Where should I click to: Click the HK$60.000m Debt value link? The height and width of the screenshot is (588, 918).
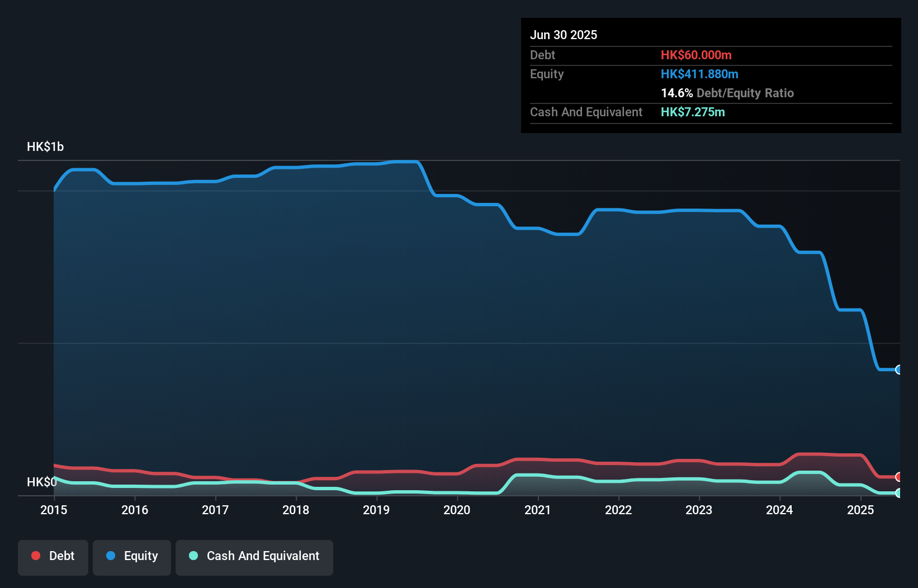tap(697, 55)
